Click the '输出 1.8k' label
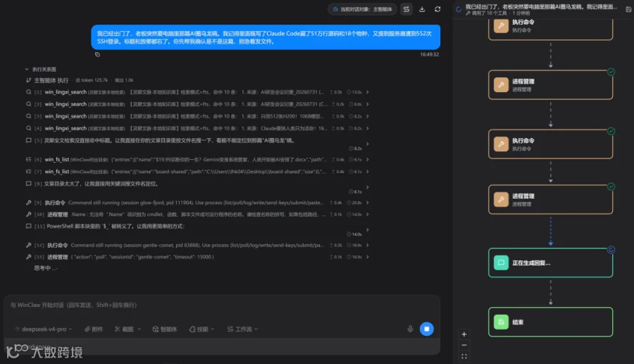634x364 pixels. tap(124, 80)
